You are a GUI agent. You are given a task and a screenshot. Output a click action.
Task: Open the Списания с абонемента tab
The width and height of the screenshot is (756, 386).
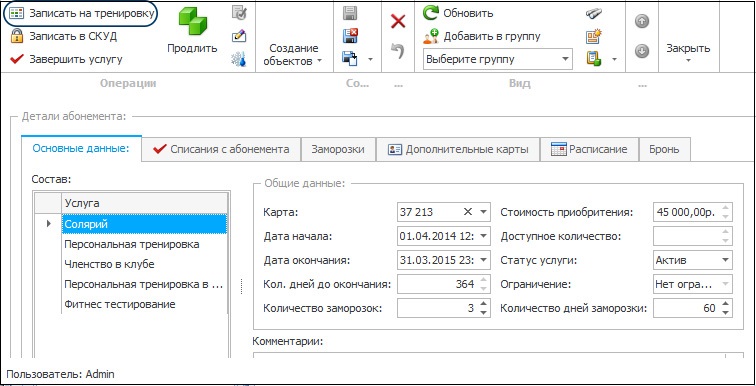click(x=221, y=149)
